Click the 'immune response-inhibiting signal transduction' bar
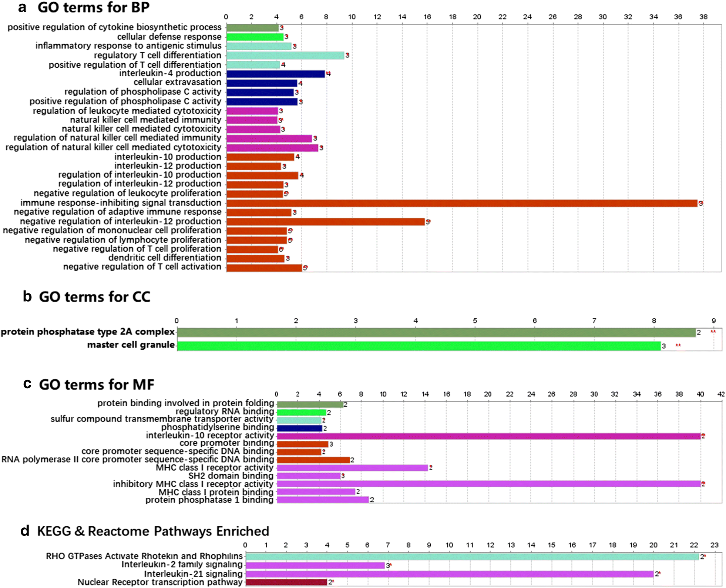Viewport: 726px width, 588px height. coord(462,203)
